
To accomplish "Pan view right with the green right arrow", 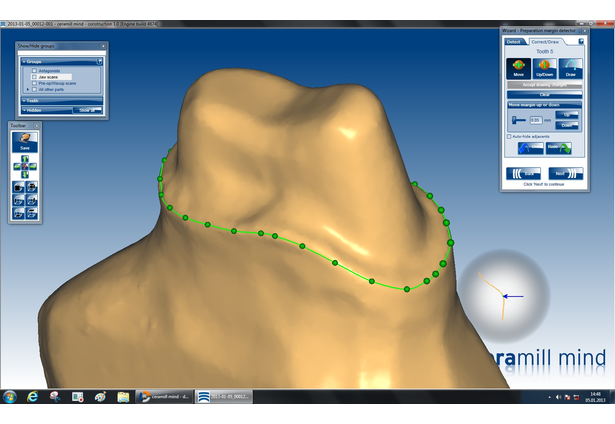I will 33,167.
